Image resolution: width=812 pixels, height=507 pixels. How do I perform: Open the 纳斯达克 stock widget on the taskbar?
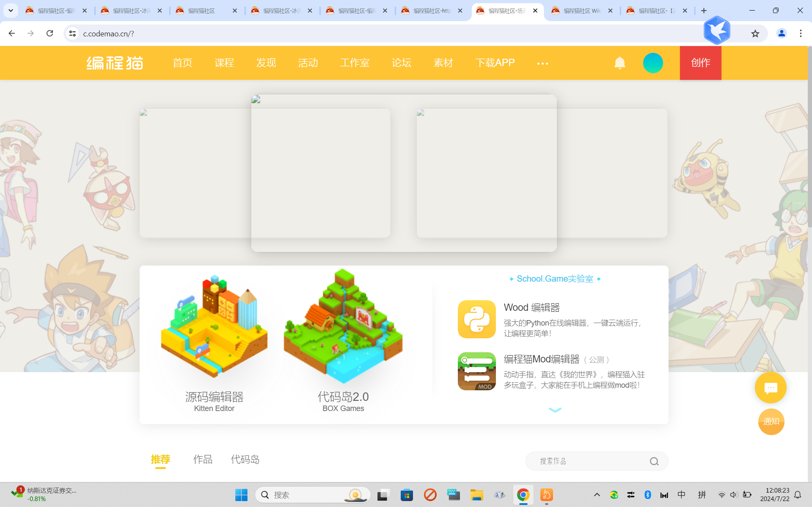44,494
